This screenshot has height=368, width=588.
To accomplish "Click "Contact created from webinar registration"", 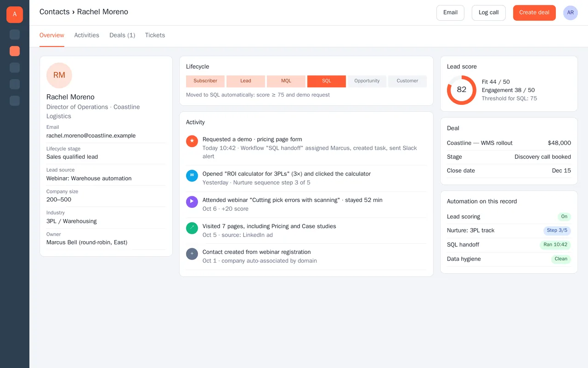I will click(257, 252).
